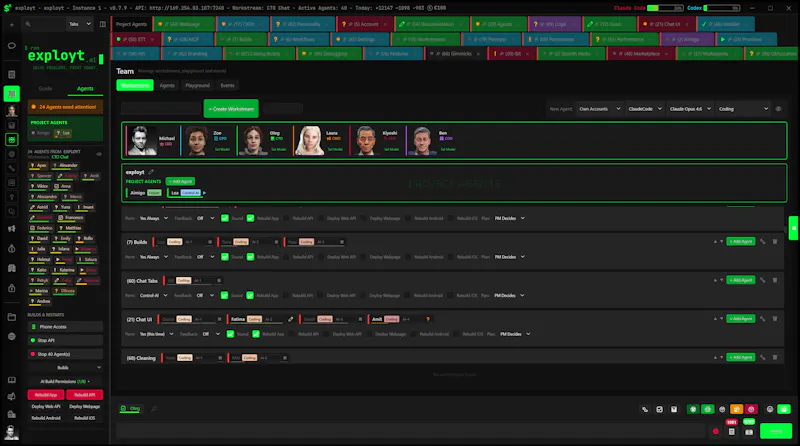Enable Rebuild API checkbox in the Builds row

[287, 257]
